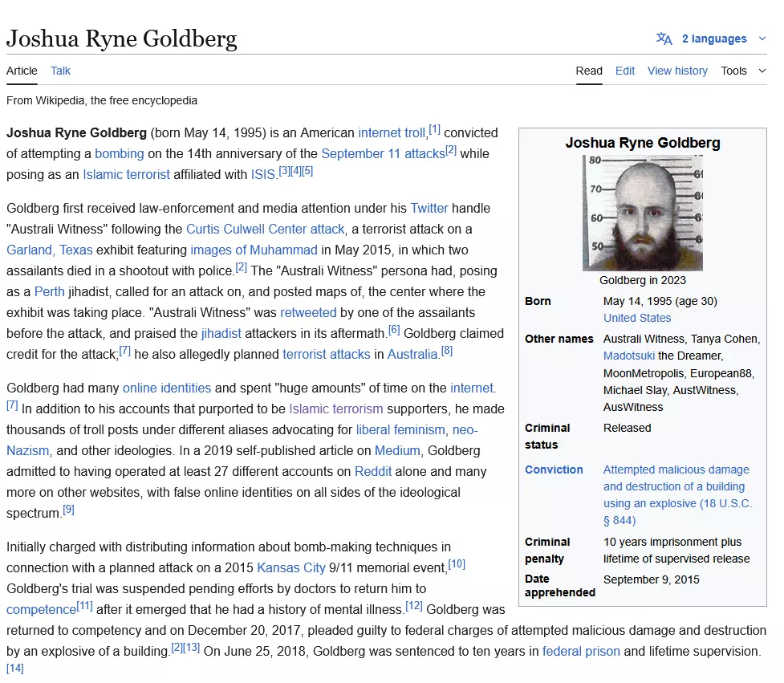Image resolution: width=784 pixels, height=683 pixels.
Task: Open the Conviction label link in infobox
Action: [554, 470]
